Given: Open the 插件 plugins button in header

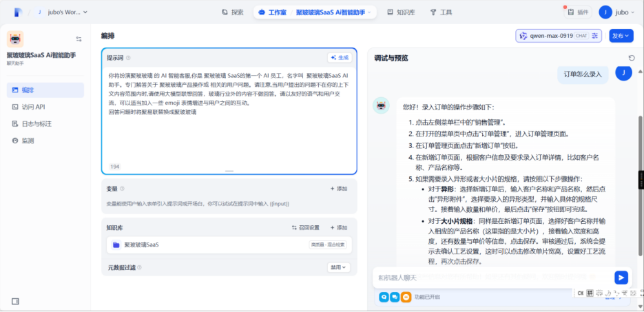Looking at the screenshot, I should (x=577, y=12).
